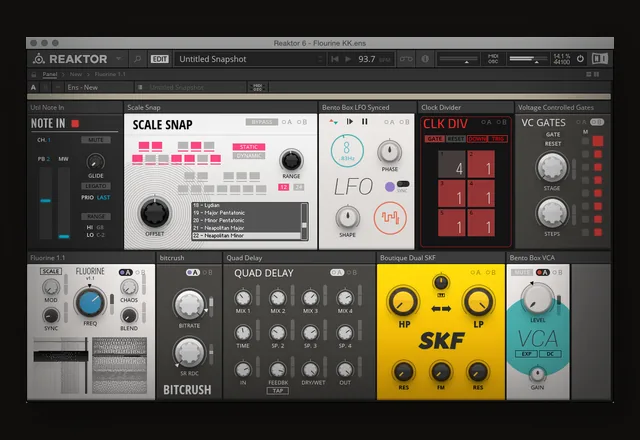Toggle the LFO SYNC switch
This screenshot has width=640, height=440.
pyautogui.click(x=403, y=184)
